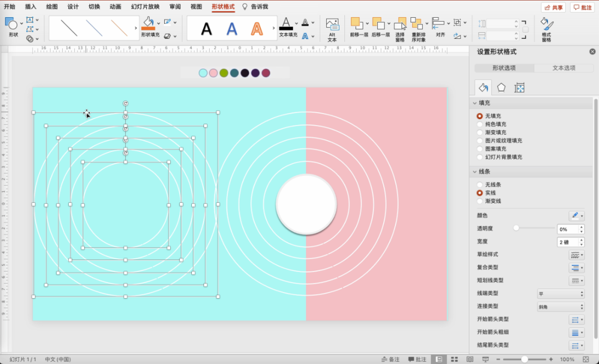Viewport: 599px width, 364px height.
Task: Choose the 无线条 radio option
Action: [x=480, y=184]
